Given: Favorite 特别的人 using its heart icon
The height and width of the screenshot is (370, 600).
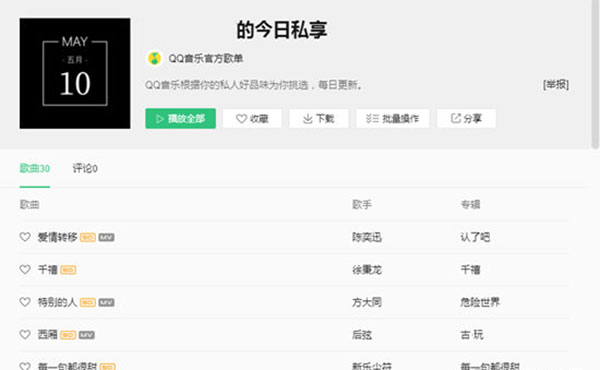Looking at the screenshot, I should point(25,302).
